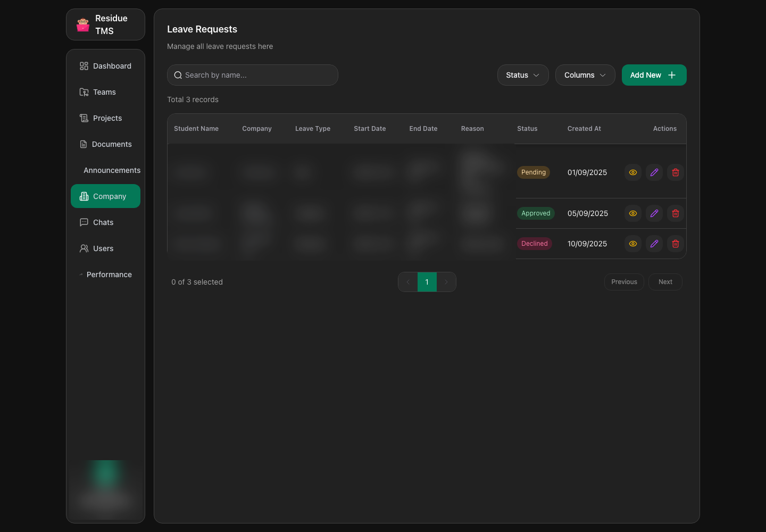The width and height of the screenshot is (766, 532).
Task: Click the Next page button
Action: click(x=665, y=282)
